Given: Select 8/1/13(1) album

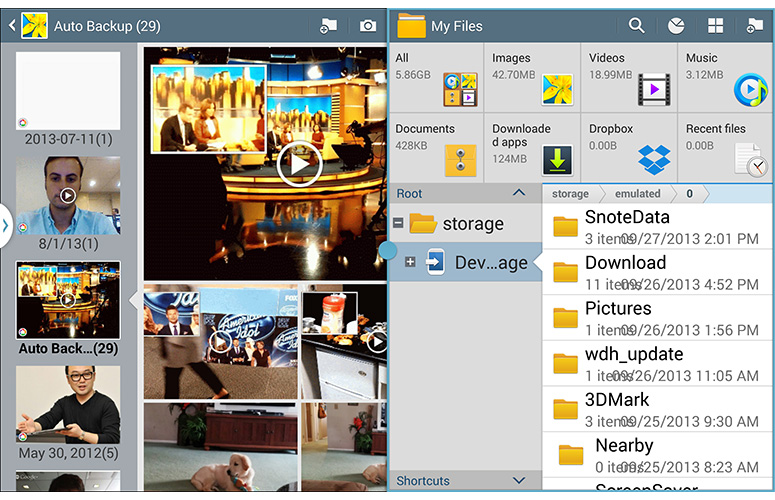Looking at the screenshot, I should tap(68, 204).
